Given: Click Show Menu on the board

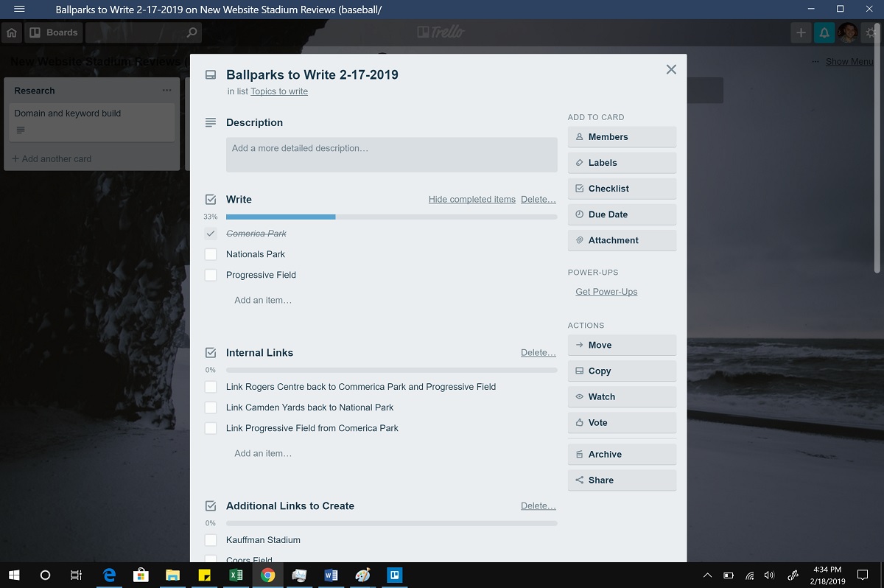Looking at the screenshot, I should (849, 61).
